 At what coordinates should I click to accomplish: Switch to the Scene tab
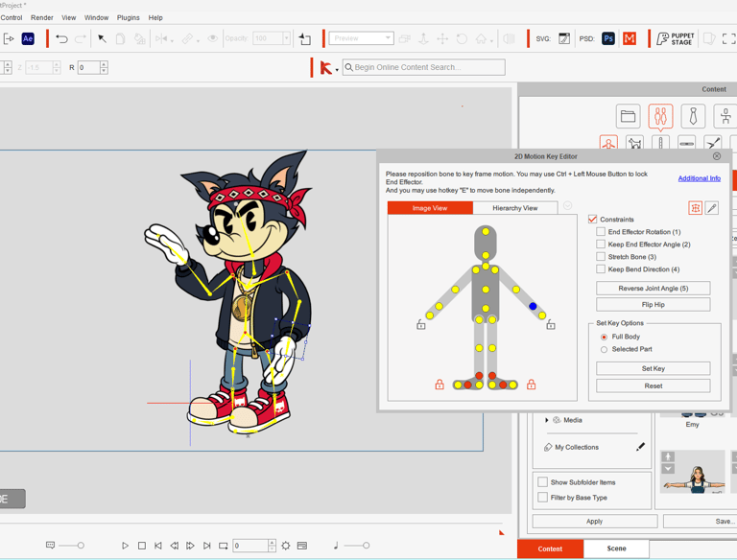click(x=616, y=548)
